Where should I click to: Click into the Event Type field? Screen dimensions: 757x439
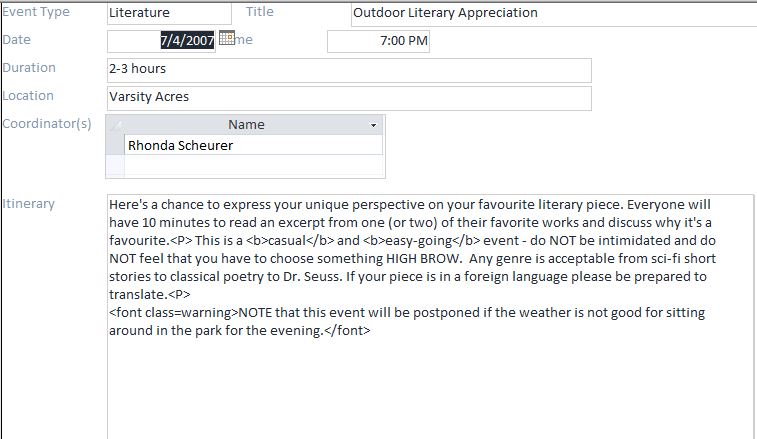pyautogui.click(x=167, y=13)
